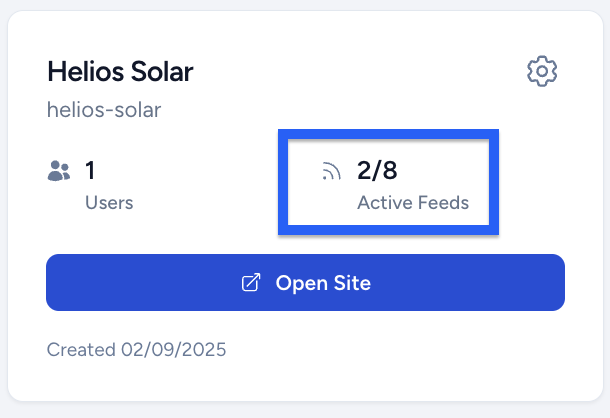Open the Helios Solar site
The width and height of the screenshot is (610, 418).
305,283
